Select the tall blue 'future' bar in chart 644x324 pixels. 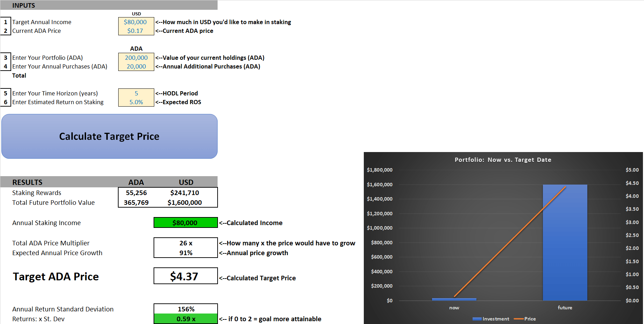tap(565, 242)
